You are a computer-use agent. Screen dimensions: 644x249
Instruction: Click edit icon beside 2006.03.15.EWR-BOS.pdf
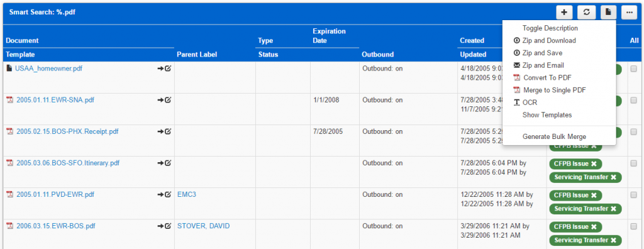point(168,226)
